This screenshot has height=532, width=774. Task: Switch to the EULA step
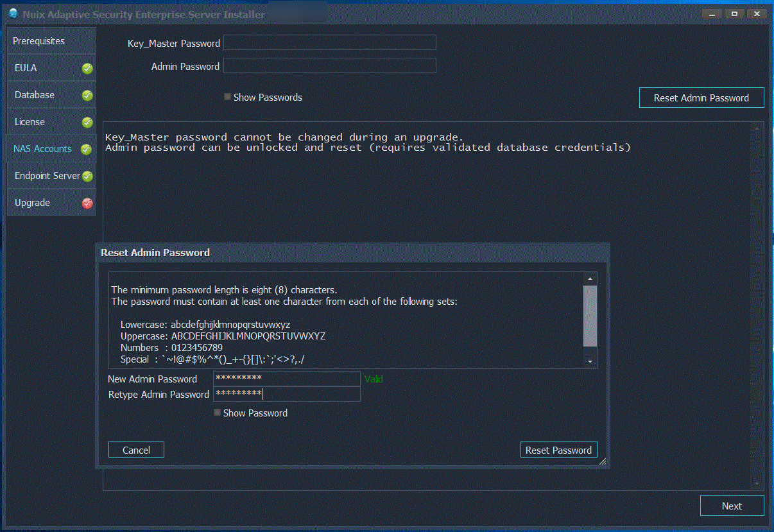point(51,68)
